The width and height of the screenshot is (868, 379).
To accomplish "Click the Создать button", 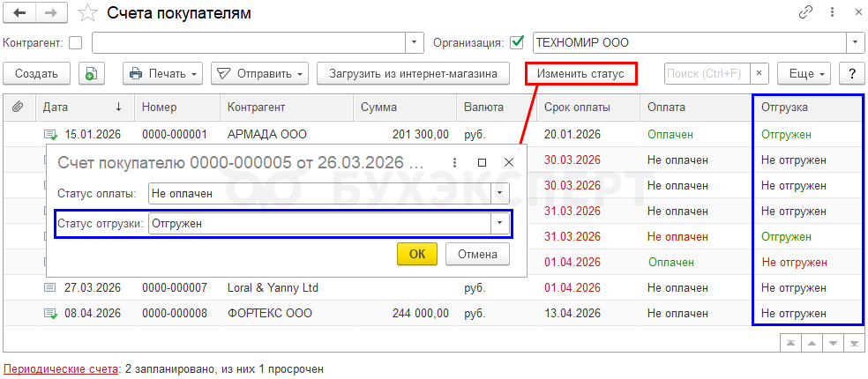I will 36,73.
